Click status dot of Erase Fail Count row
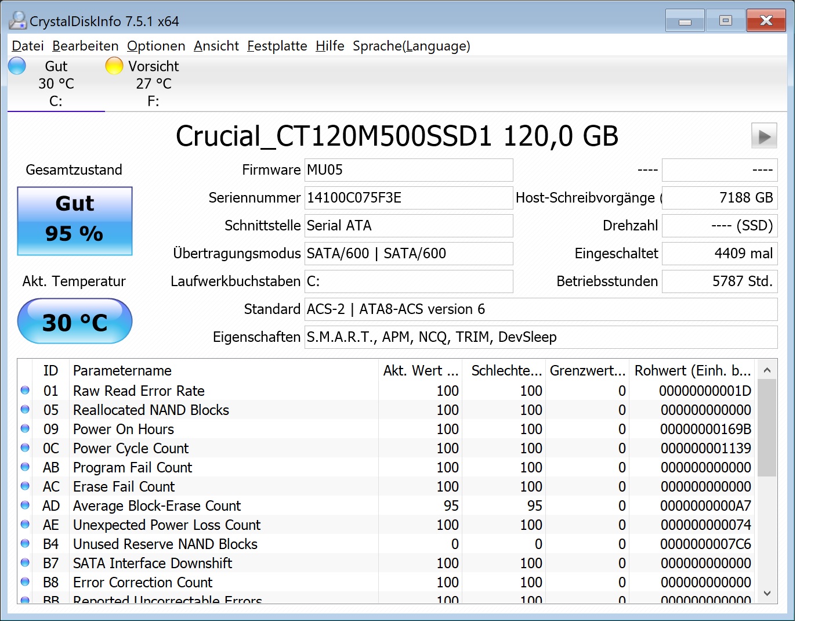 (x=25, y=486)
